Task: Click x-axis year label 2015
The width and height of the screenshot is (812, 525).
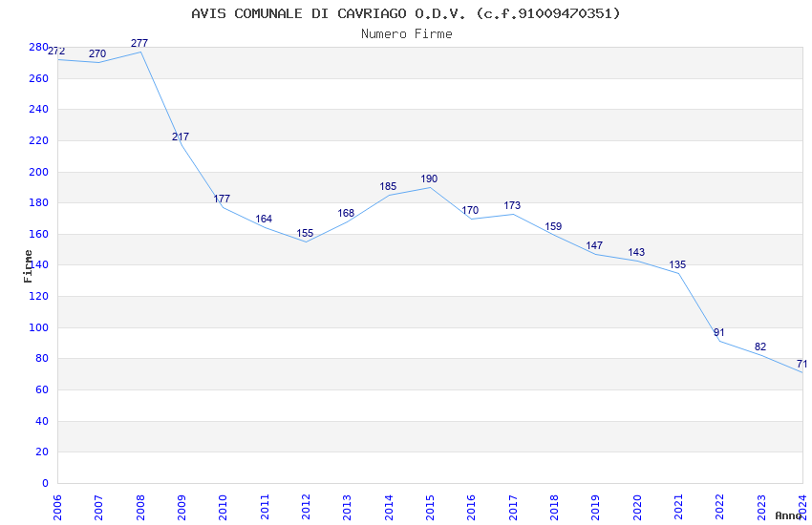Action: pos(430,508)
